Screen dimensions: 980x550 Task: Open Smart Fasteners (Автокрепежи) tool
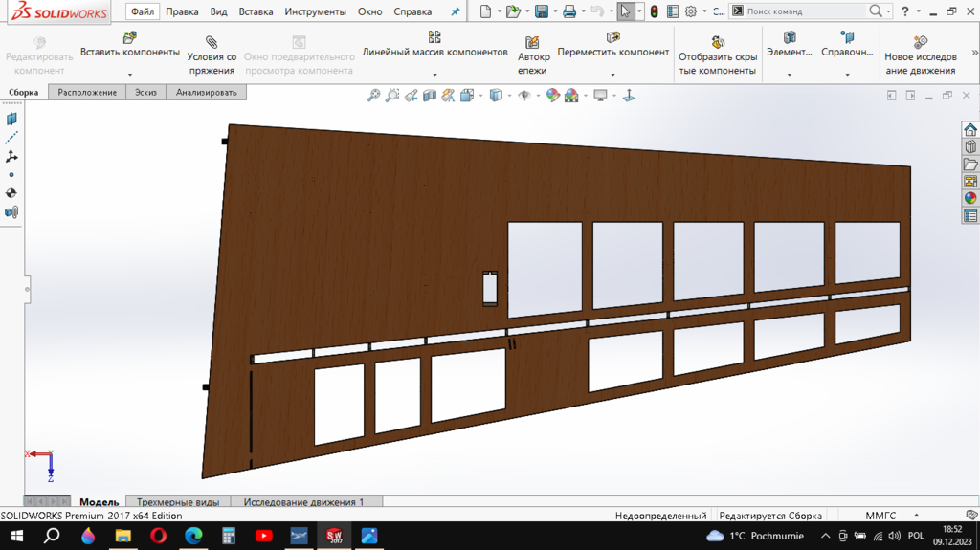(x=533, y=42)
